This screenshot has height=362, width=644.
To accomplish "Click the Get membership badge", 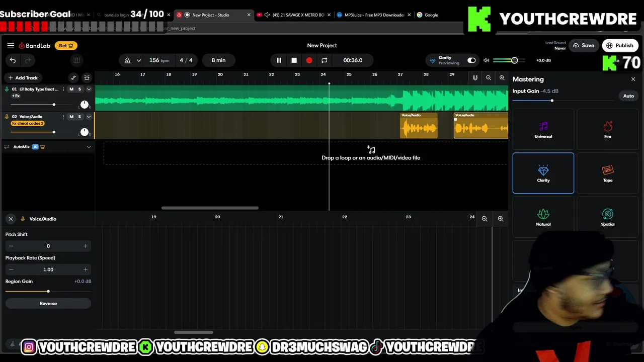I will tap(66, 46).
